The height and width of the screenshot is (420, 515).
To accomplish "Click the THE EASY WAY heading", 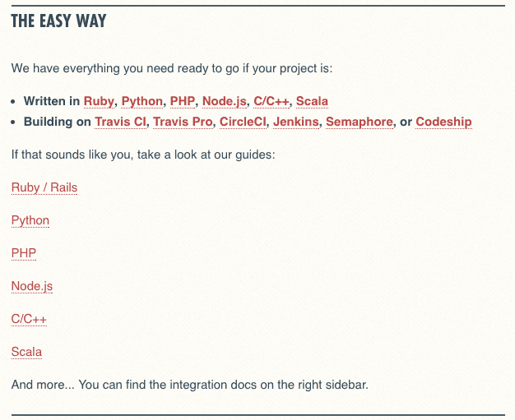I will [x=58, y=21].
